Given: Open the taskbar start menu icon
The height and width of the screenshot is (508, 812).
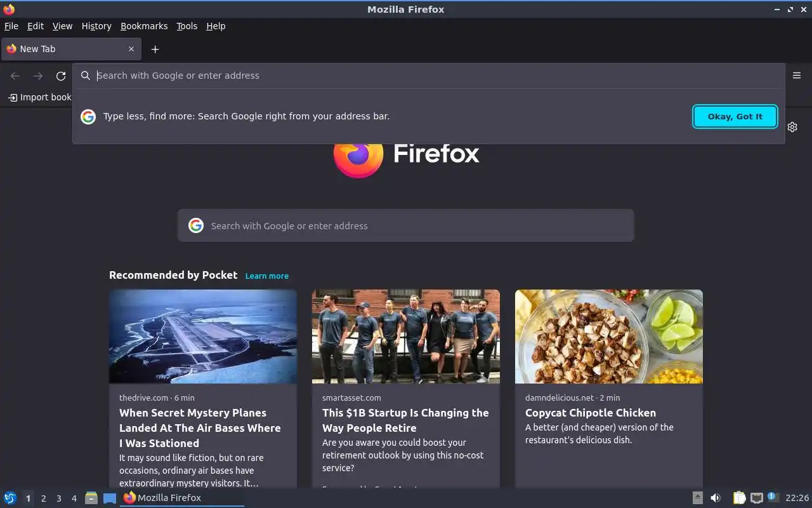Looking at the screenshot, I should click(x=10, y=498).
